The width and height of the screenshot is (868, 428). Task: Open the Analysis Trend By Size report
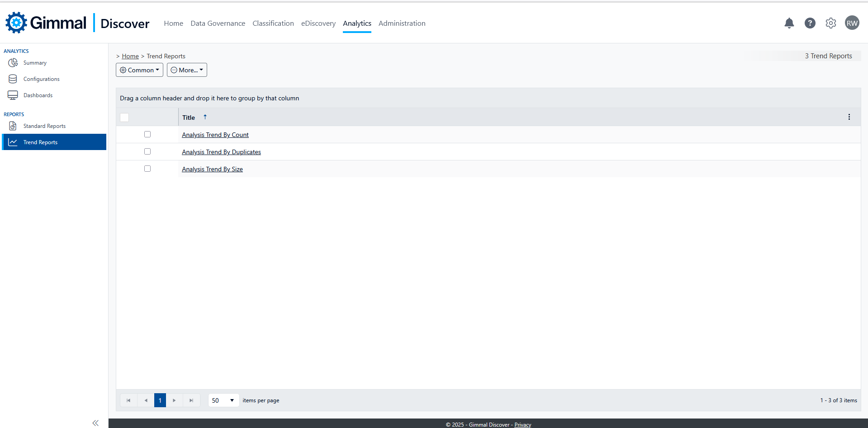pyautogui.click(x=212, y=169)
